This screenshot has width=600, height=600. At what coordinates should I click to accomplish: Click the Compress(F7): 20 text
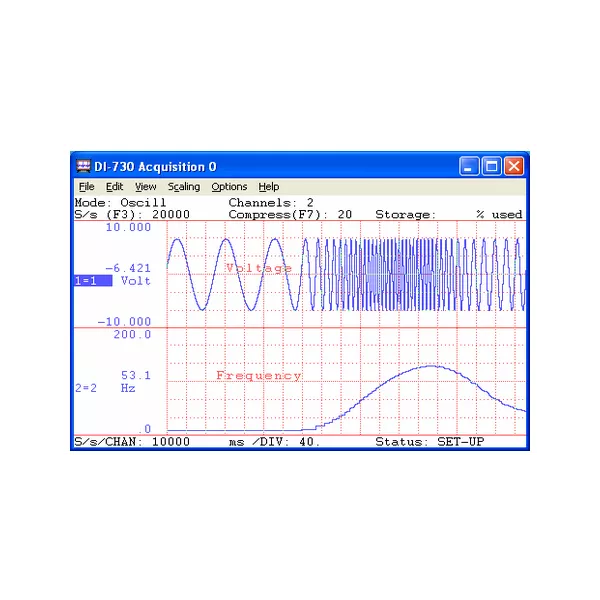(x=290, y=215)
